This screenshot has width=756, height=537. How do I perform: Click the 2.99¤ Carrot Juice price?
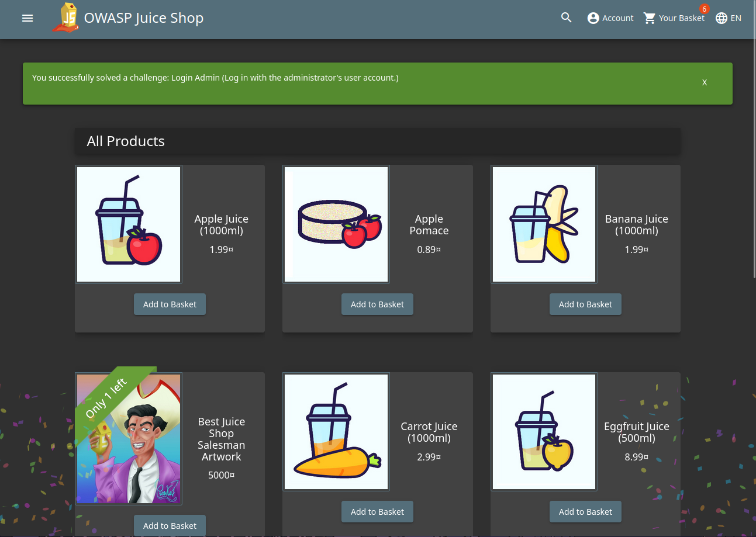[x=429, y=457]
